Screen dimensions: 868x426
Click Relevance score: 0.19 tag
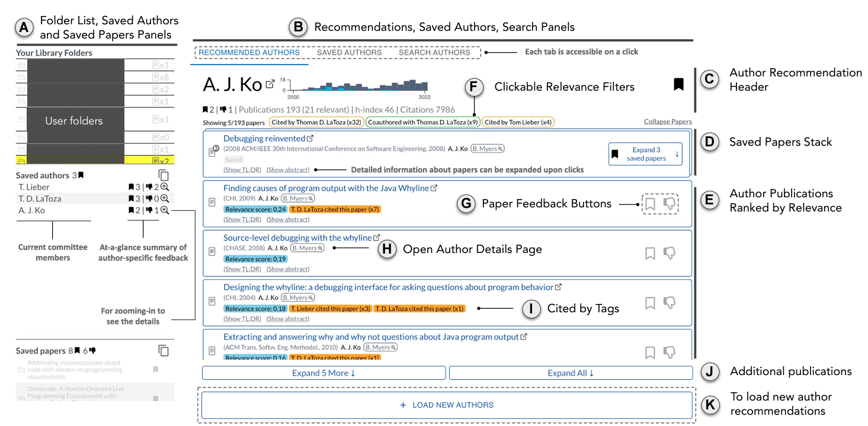[x=255, y=259]
